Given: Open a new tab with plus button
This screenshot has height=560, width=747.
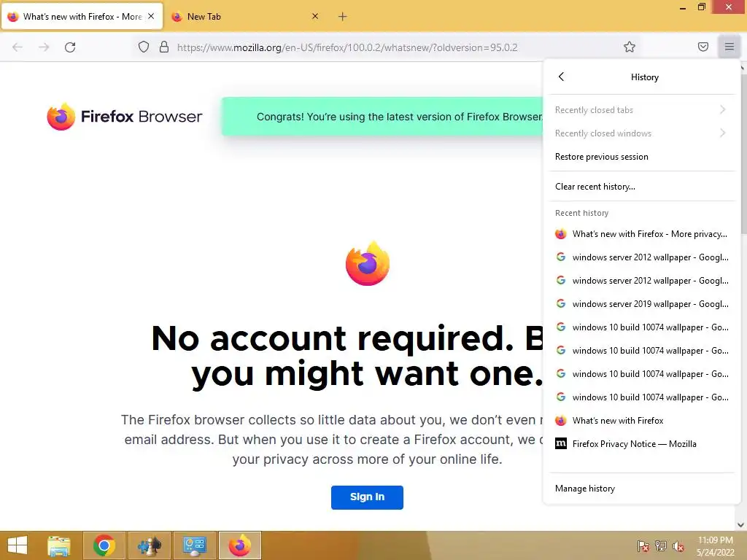Looking at the screenshot, I should 342,17.
